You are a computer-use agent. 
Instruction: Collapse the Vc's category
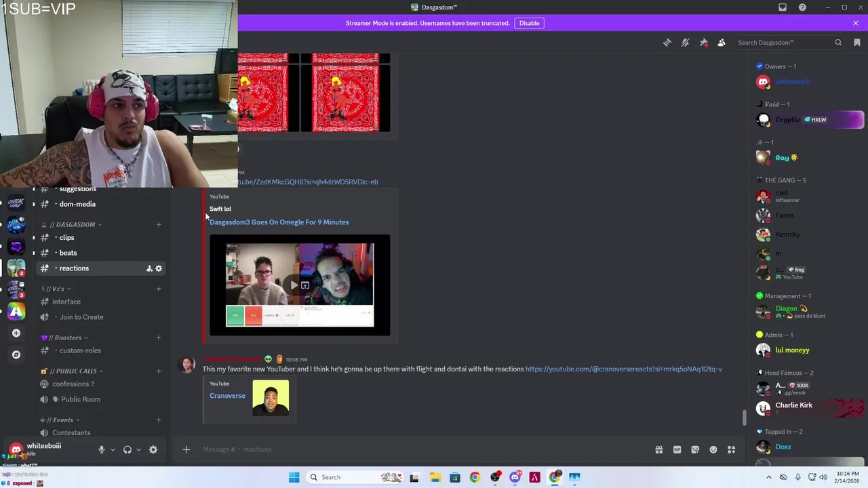coord(56,289)
